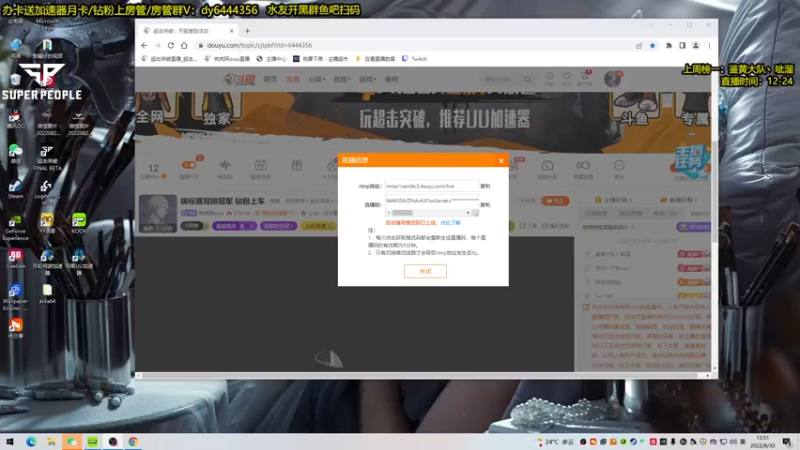
Task: Click the stream key horizontal scrollbar thumb
Action: click(402, 213)
